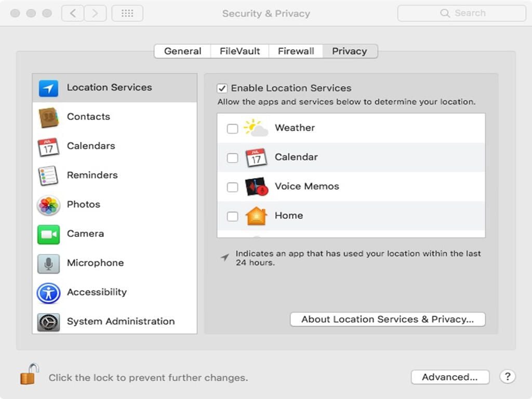Select Camera text in the sidebar
The image size is (532, 399).
point(86,233)
